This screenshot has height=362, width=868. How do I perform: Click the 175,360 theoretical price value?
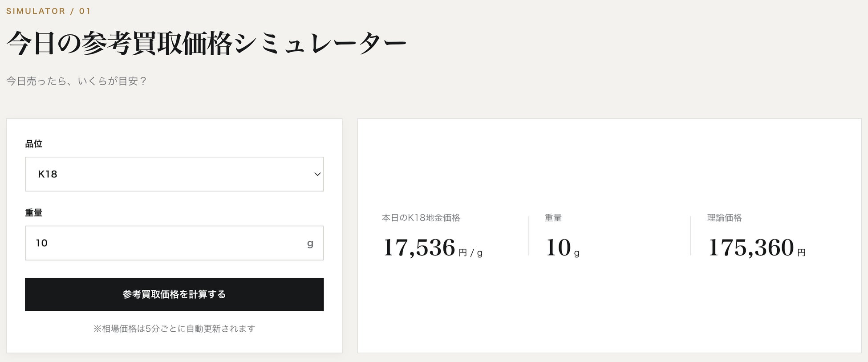click(x=751, y=248)
